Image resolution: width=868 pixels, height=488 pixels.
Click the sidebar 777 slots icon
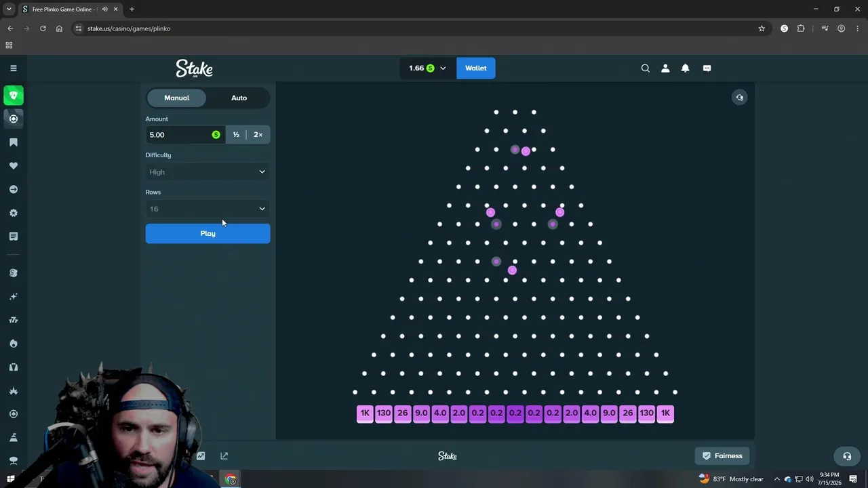tap(14, 320)
